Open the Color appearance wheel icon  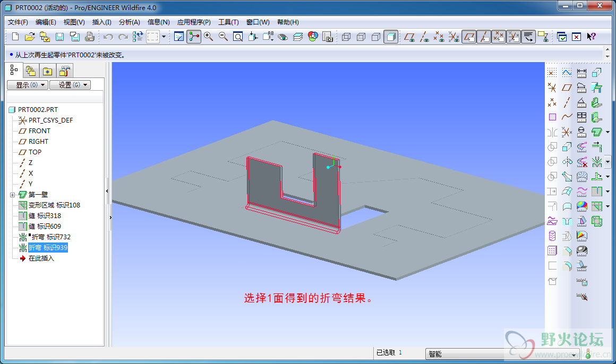pyautogui.click(x=313, y=37)
